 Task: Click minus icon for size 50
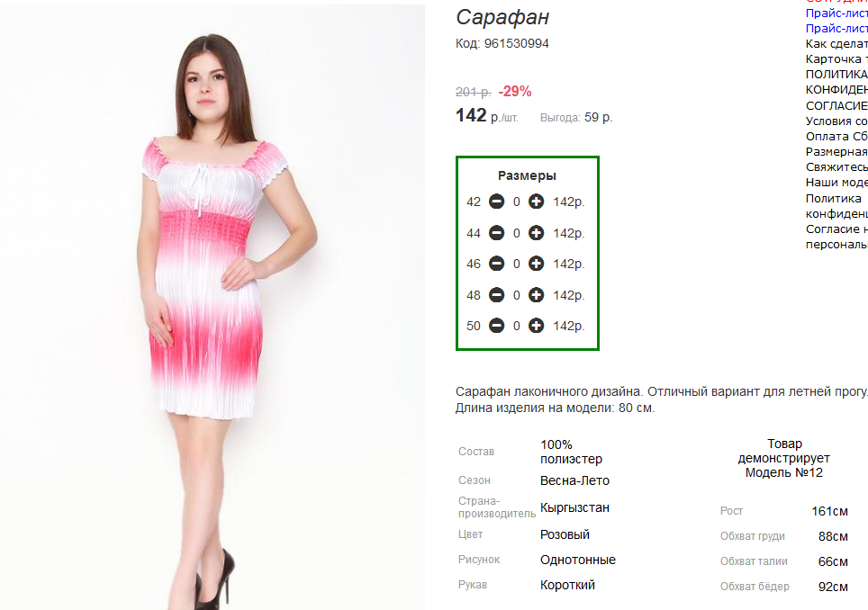coord(496,326)
